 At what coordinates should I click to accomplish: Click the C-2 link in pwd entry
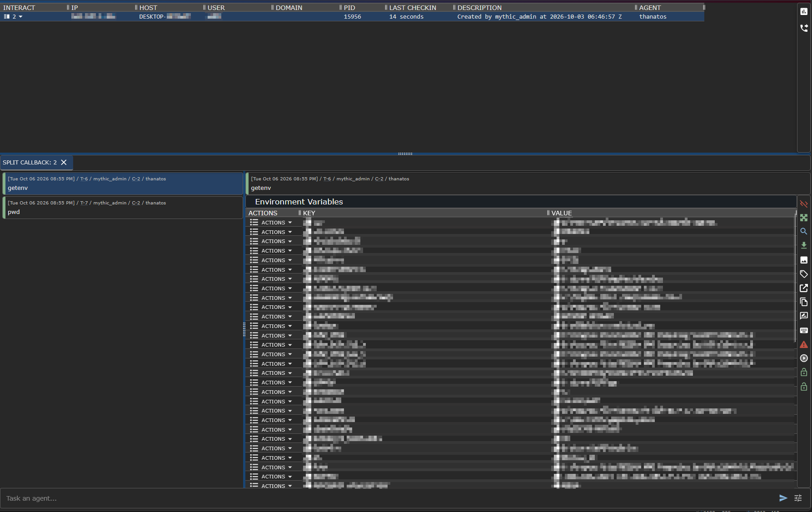pyautogui.click(x=136, y=203)
